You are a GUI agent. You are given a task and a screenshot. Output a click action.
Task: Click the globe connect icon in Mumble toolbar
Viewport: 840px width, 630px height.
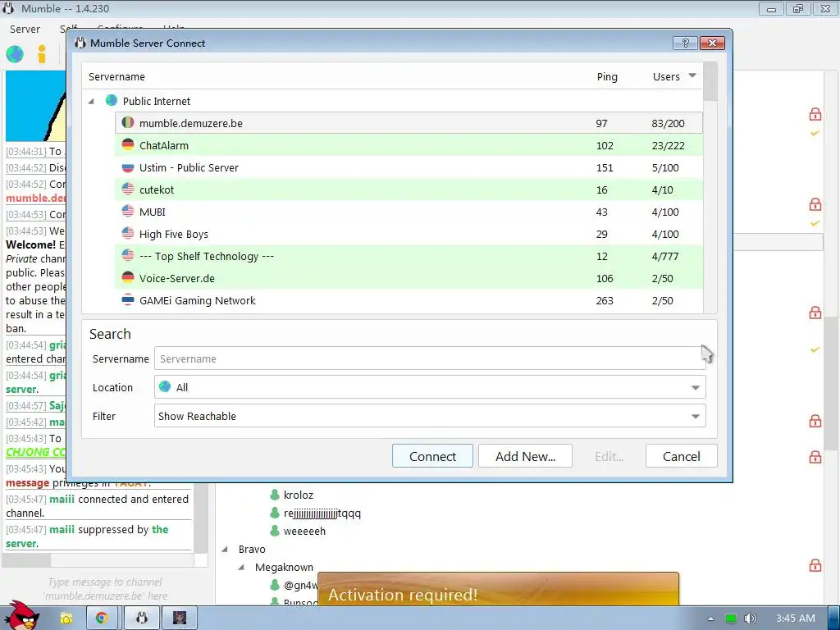15,54
